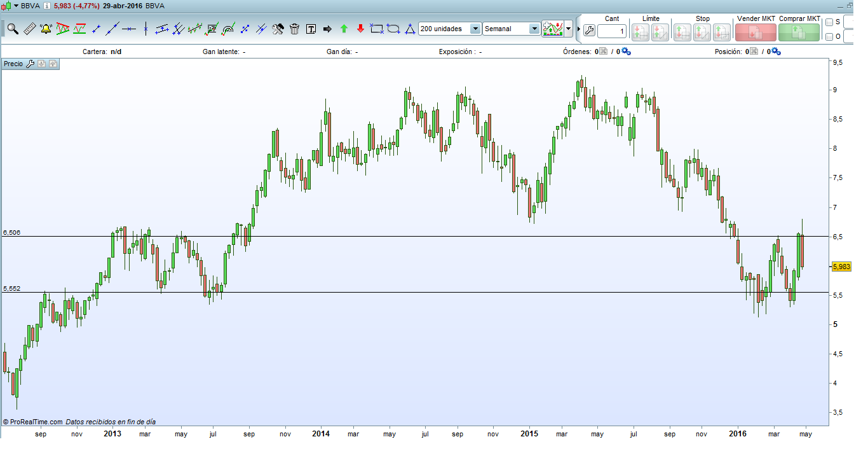Select the crossed blue lines tool
The height and width of the screenshot is (458, 868).
click(x=261, y=29)
